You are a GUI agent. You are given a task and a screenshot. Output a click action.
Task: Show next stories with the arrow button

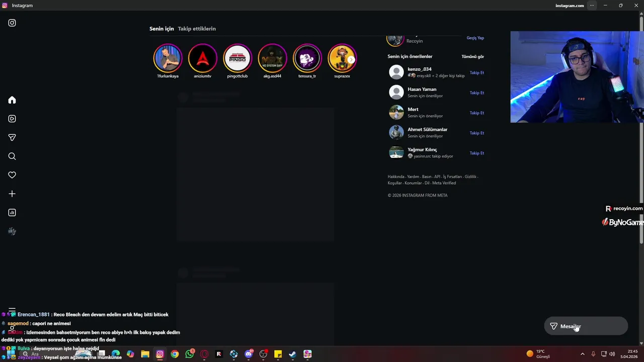(351, 59)
